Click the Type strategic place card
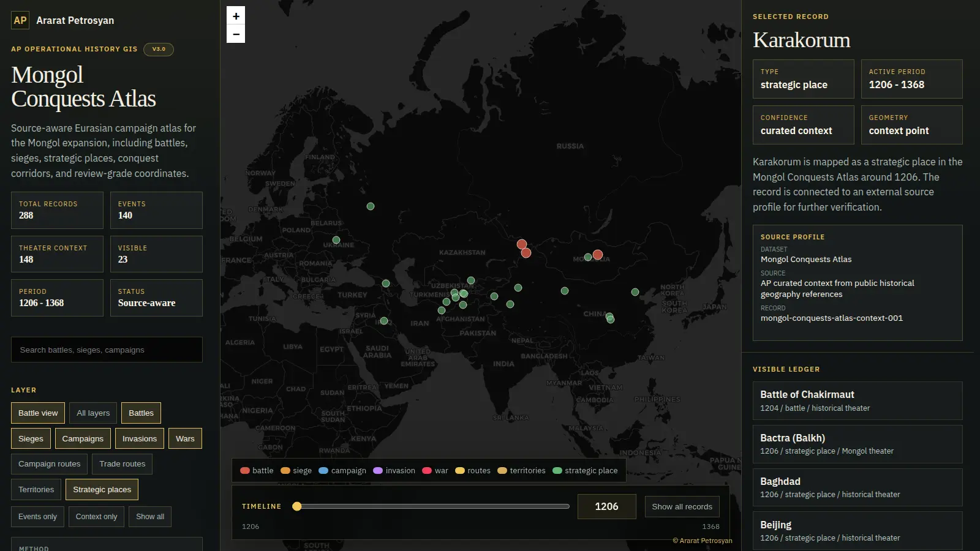This screenshot has height=551, width=980. pyautogui.click(x=804, y=79)
